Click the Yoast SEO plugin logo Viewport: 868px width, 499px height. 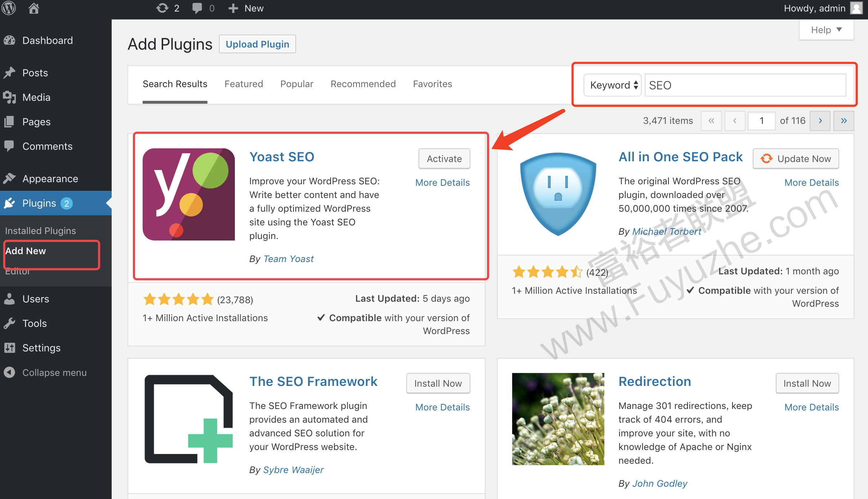pos(189,194)
